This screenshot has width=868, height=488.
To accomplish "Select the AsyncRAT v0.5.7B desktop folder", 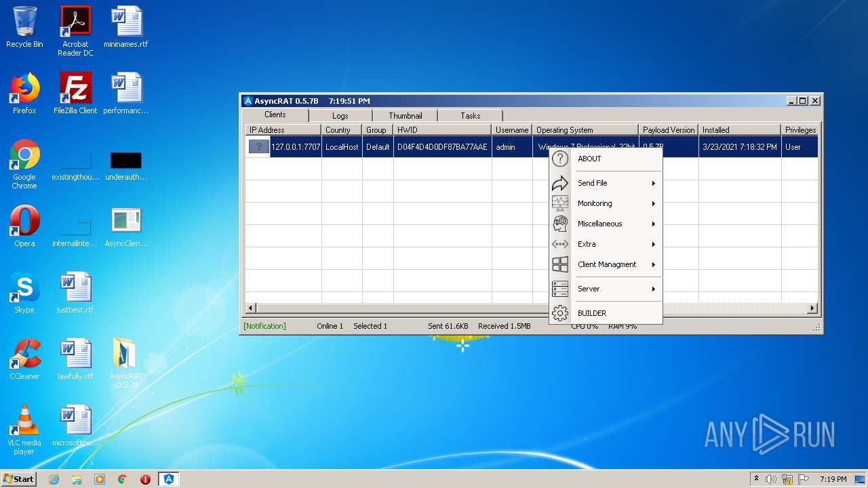I will point(126,363).
